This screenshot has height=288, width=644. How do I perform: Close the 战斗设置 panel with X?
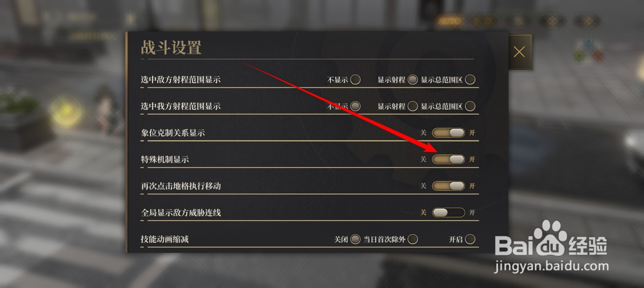(519, 52)
